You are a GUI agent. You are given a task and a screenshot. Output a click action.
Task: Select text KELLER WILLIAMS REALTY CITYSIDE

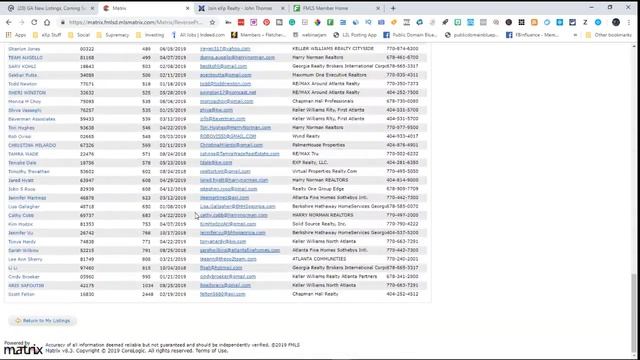[x=333, y=49]
